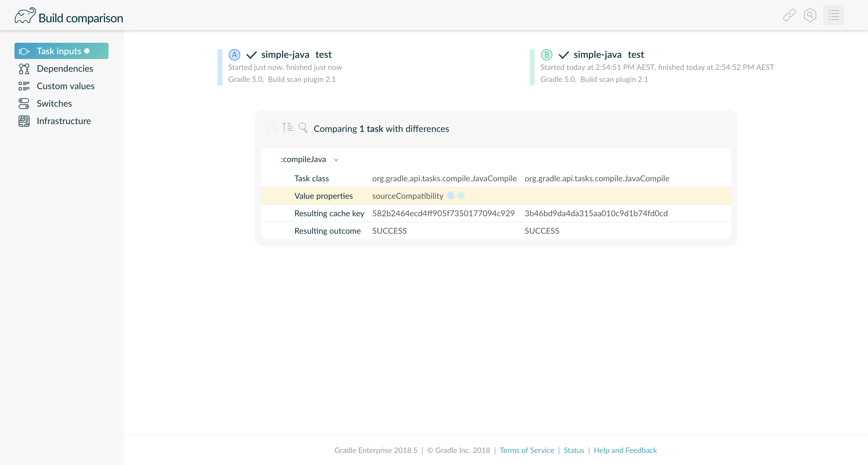Screen dimensions: 868x465
Task: Open task search magnifier icon
Action: coord(303,128)
